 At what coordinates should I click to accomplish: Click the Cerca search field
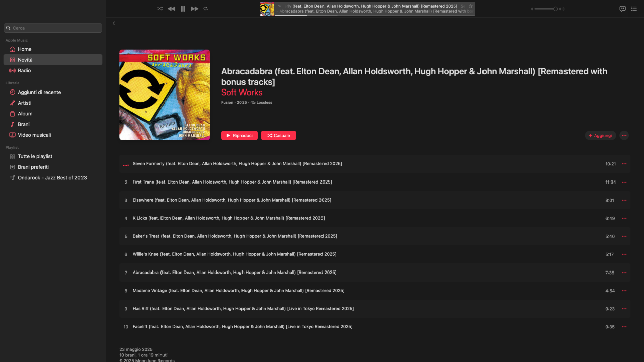click(53, 28)
